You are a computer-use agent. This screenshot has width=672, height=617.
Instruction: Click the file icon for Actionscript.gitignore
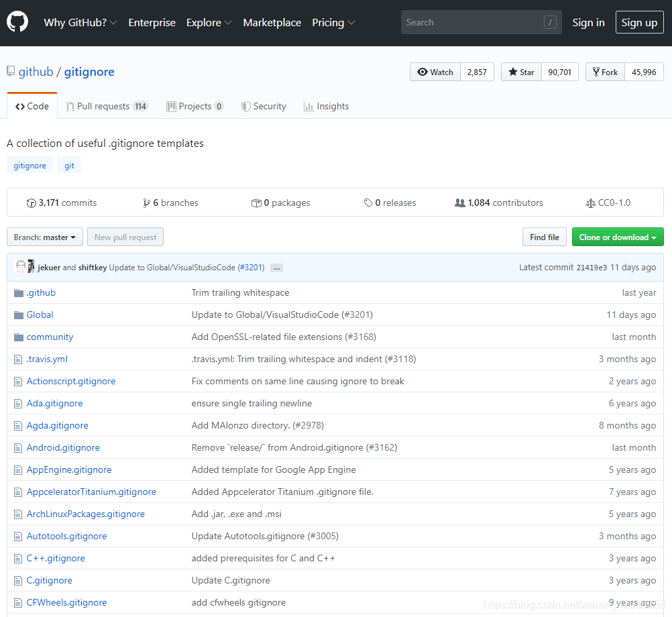[x=18, y=382]
